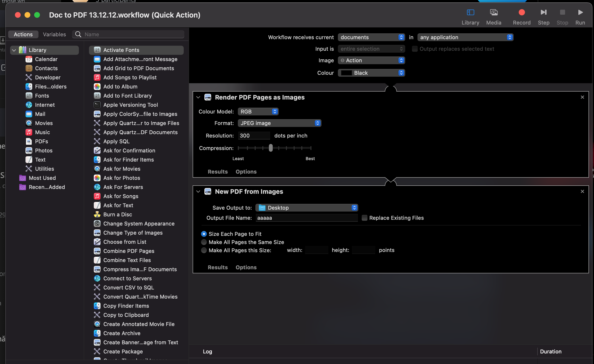
Task: Enable Replace Existing Files checkbox
Action: [x=365, y=218]
